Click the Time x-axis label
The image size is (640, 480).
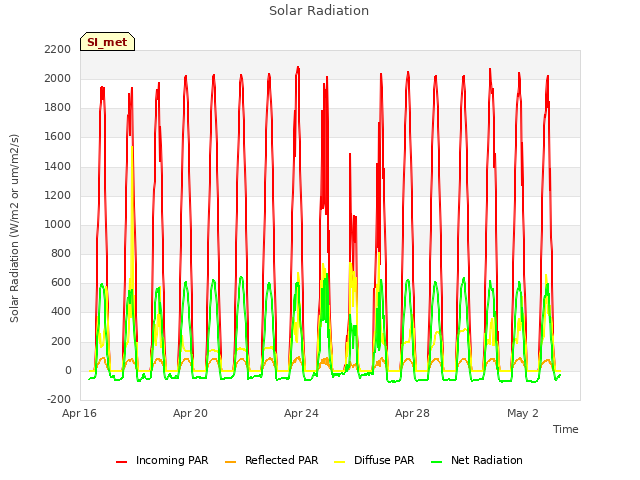565,429
